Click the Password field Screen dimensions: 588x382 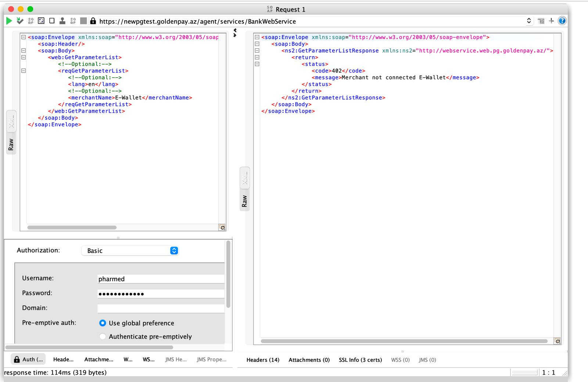161,293
